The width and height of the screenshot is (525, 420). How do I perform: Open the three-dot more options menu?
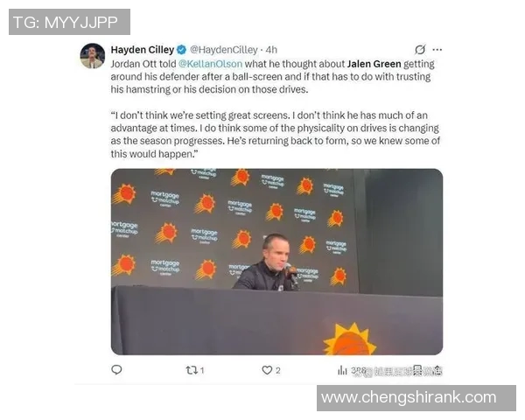(x=437, y=50)
